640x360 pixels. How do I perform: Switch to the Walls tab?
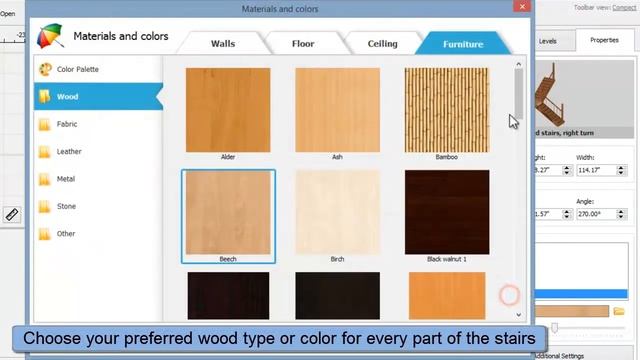223,44
